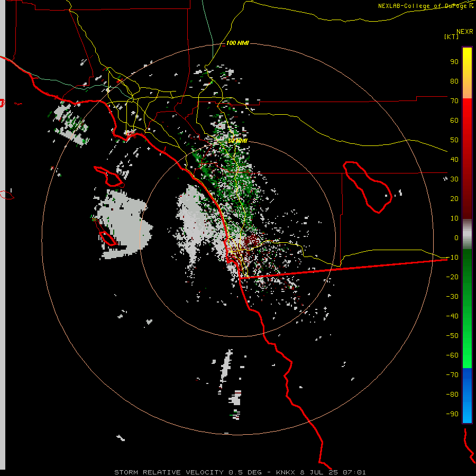The width and height of the screenshot is (476, 476).
Task: Select the 0 value on velocity scale
Action: click(456, 238)
